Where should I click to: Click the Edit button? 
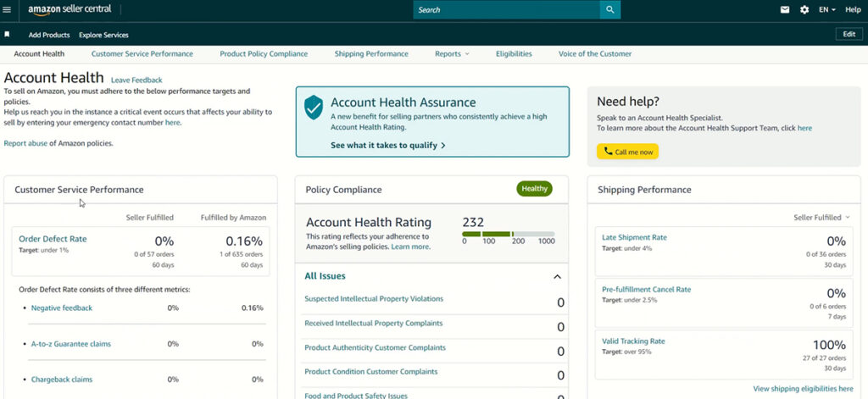[849, 35]
